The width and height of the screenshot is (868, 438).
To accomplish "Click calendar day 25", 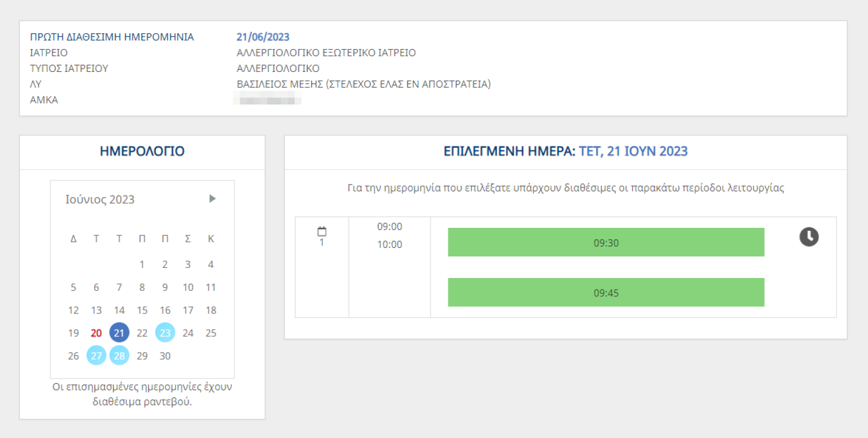I will tap(211, 333).
